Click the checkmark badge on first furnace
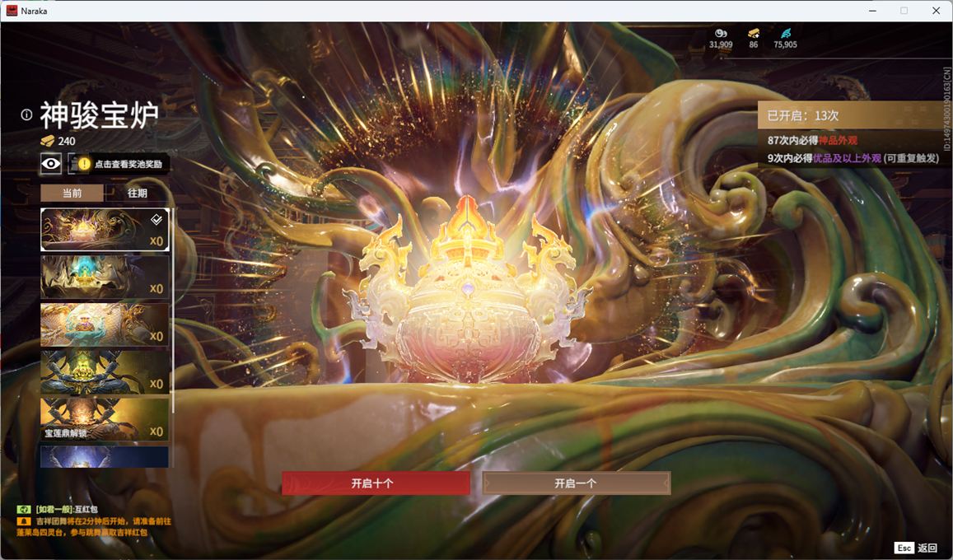The image size is (953, 560). pyautogui.click(x=156, y=219)
